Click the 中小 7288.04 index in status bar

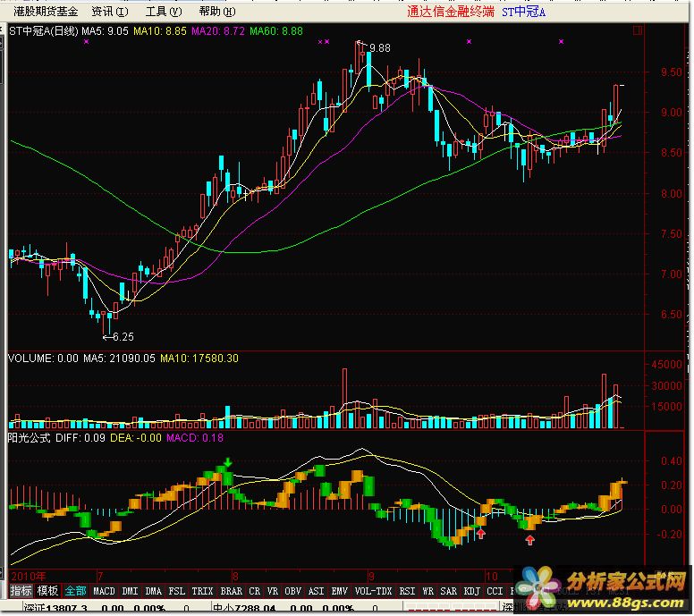[244, 609]
